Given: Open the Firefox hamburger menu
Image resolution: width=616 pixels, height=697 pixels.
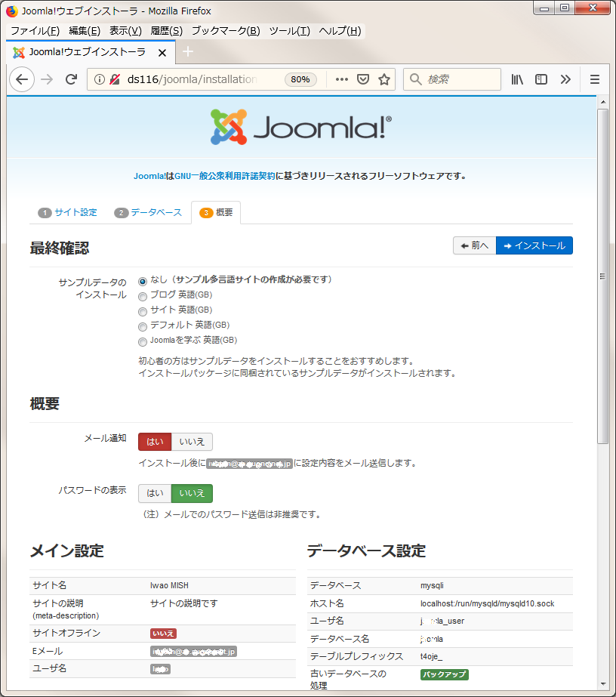Looking at the screenshot, I should point(595,79).
